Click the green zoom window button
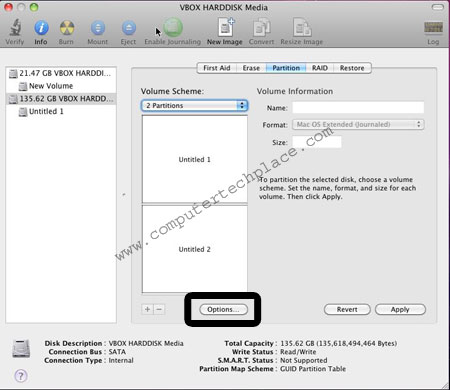This screenshot has height=390, width=450. click(34, 7)
